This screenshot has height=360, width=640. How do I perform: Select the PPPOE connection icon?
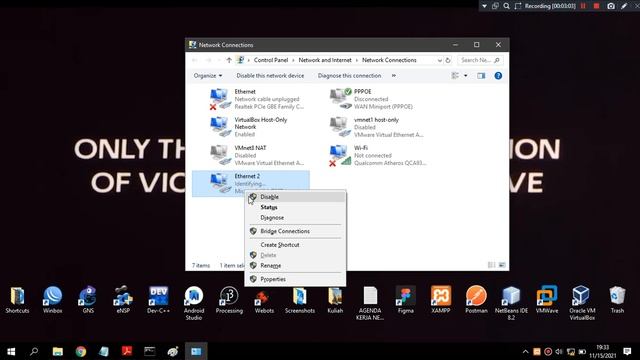point(340,99)
